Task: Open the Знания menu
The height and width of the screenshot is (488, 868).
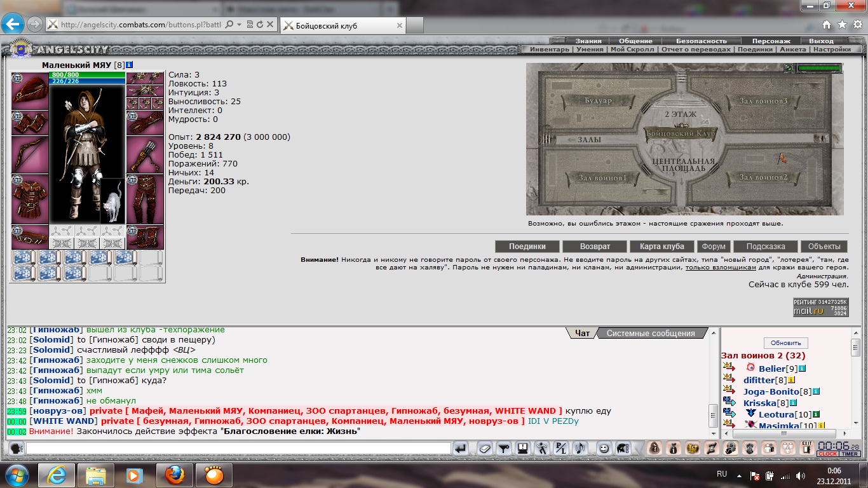Action: pyautogui.click(x=588, y=41)
